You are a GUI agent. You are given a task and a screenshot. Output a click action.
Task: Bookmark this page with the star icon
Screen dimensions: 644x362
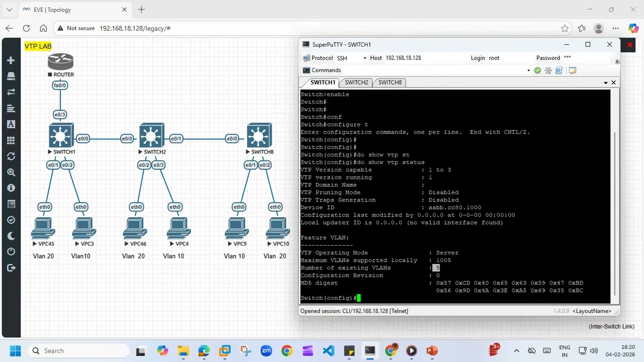(x=565, y=29)
